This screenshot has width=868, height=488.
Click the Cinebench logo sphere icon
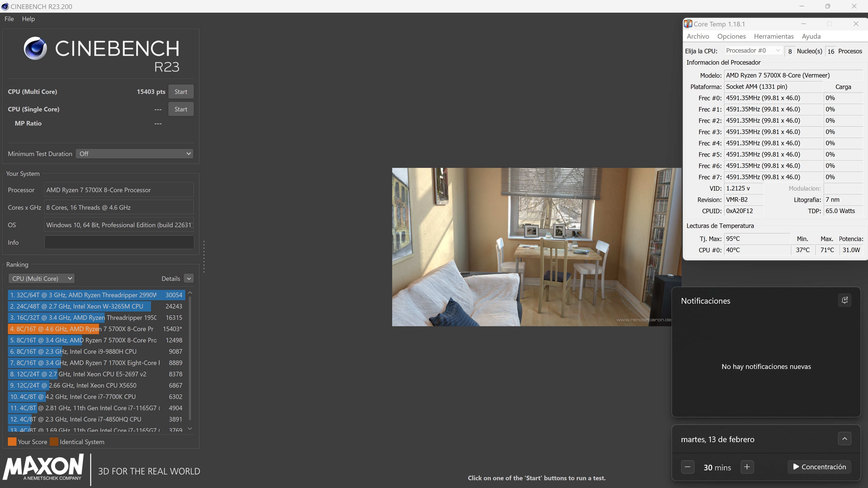35,48
